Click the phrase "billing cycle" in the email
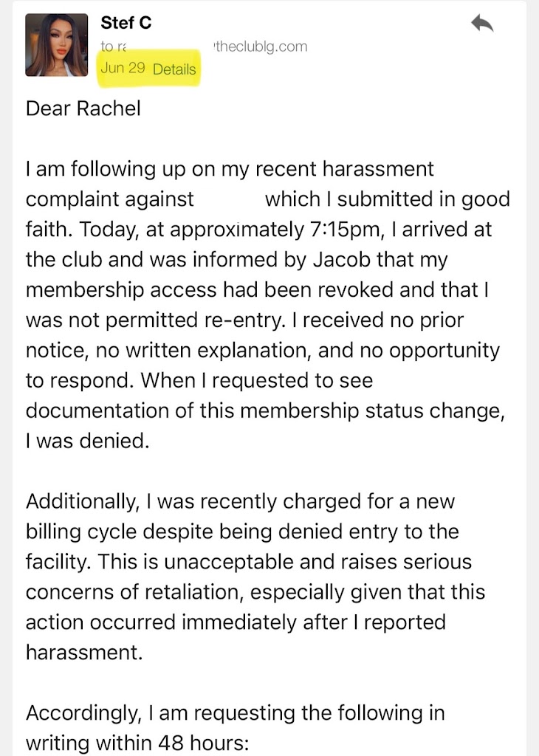The height and width of the screenshot is (756, 539). point(81,532)
